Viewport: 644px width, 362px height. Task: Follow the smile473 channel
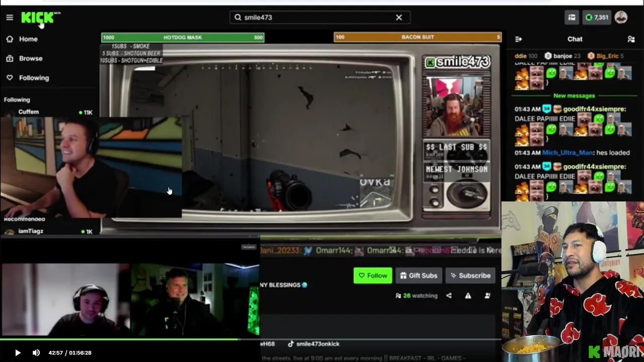pos(373,276)
